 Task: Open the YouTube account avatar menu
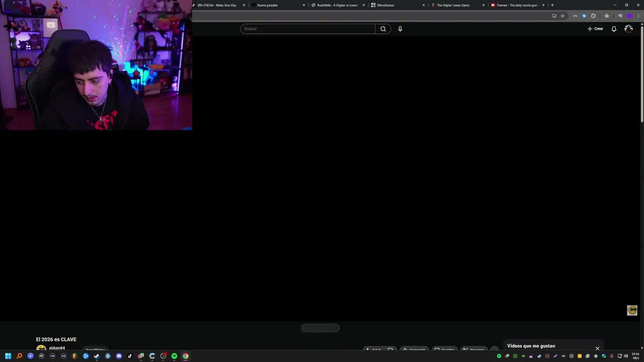(x=628, y=29)
